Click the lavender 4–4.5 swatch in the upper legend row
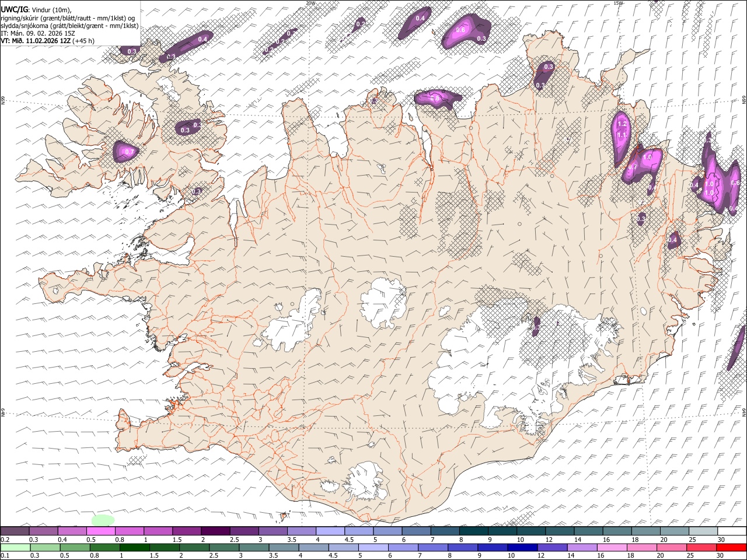Viewport: 747px width, 560px height. [330, 531]
